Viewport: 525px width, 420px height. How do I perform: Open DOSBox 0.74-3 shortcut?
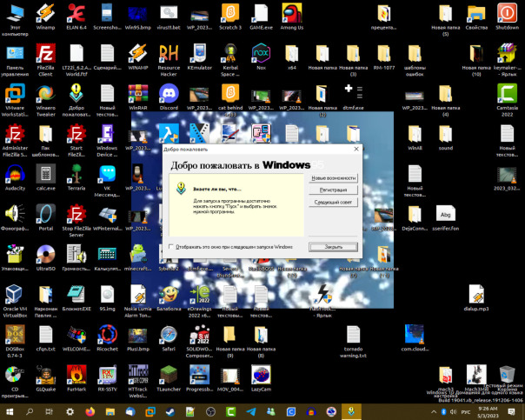tap(15, 341)
